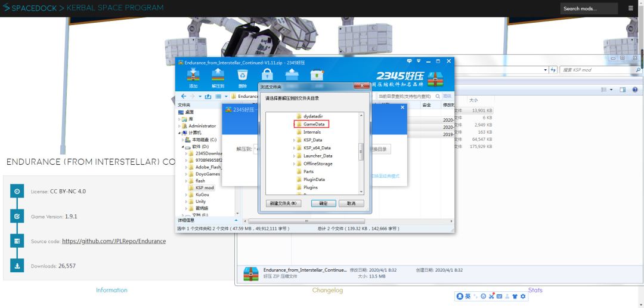This screenshot has width=644, height=308.
Task: Switch to the Information tab
Action: coord(112,290)
